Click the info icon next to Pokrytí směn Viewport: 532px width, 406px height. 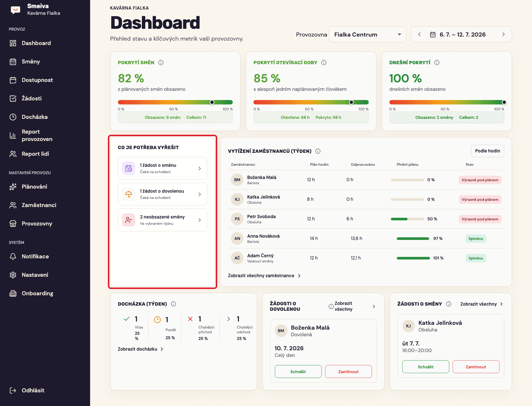(161, 63)
